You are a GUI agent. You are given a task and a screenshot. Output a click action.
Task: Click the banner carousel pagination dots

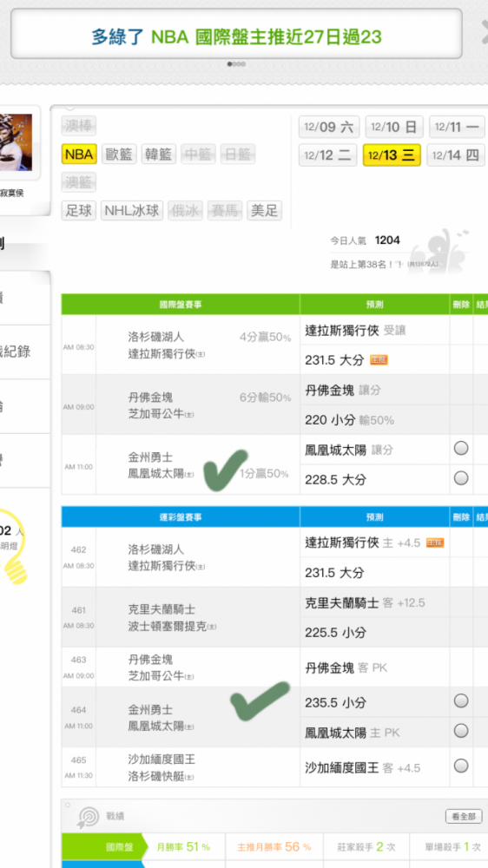coord(236,64)
